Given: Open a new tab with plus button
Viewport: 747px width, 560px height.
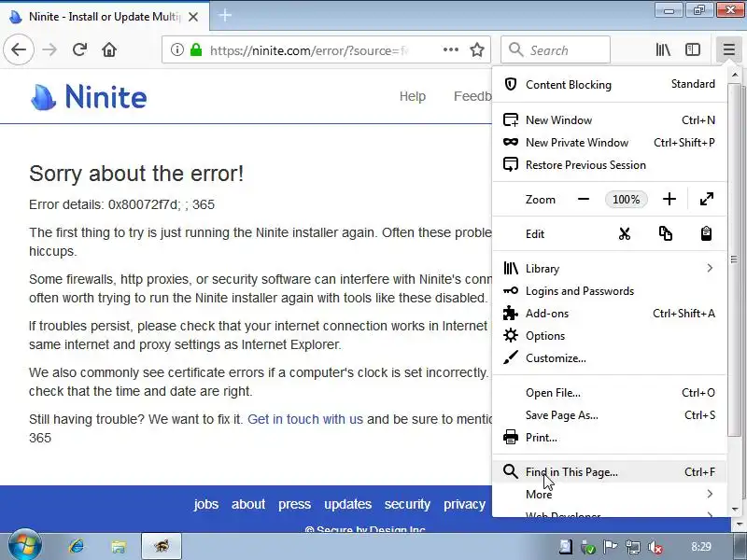Looking at the screenshot, I should 225,15.
